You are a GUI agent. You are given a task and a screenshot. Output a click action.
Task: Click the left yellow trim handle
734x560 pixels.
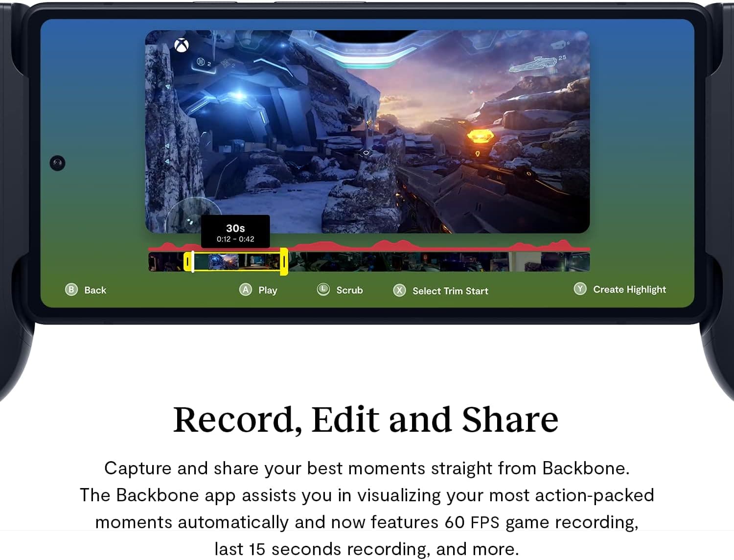[187, 262]
